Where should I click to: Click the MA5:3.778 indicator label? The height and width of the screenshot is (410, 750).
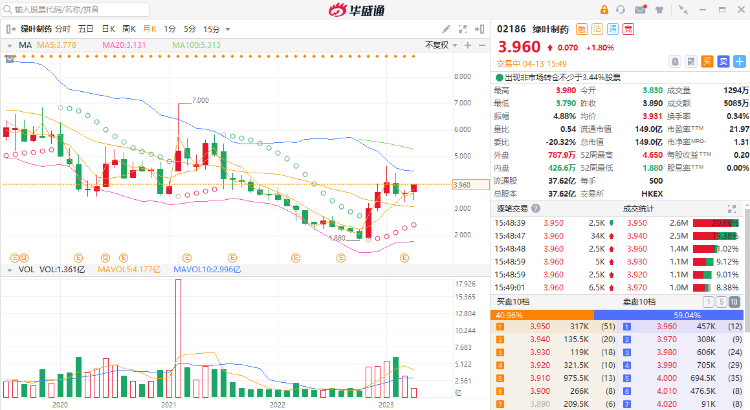[x=56, y=45]
